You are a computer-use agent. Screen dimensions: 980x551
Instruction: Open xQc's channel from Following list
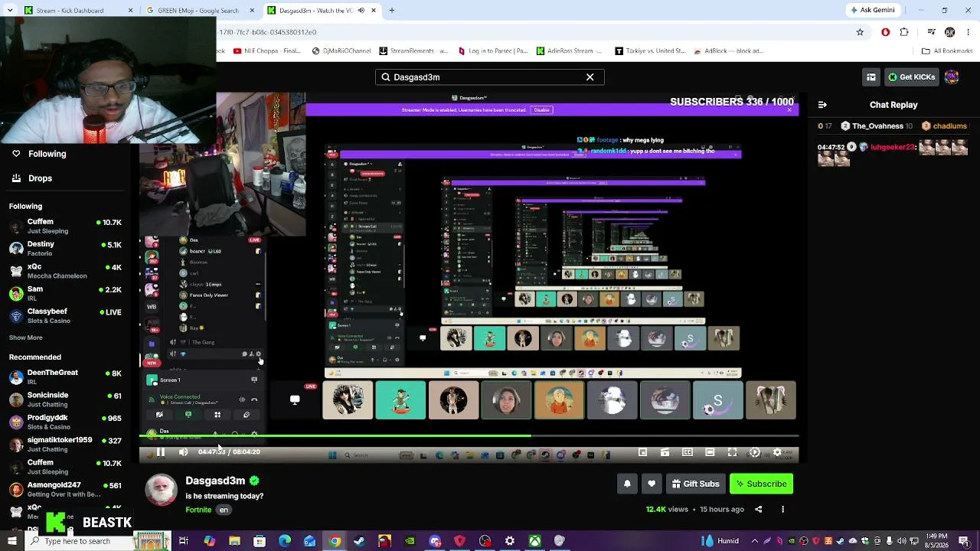pyautogui.click(x=65, y=271)
